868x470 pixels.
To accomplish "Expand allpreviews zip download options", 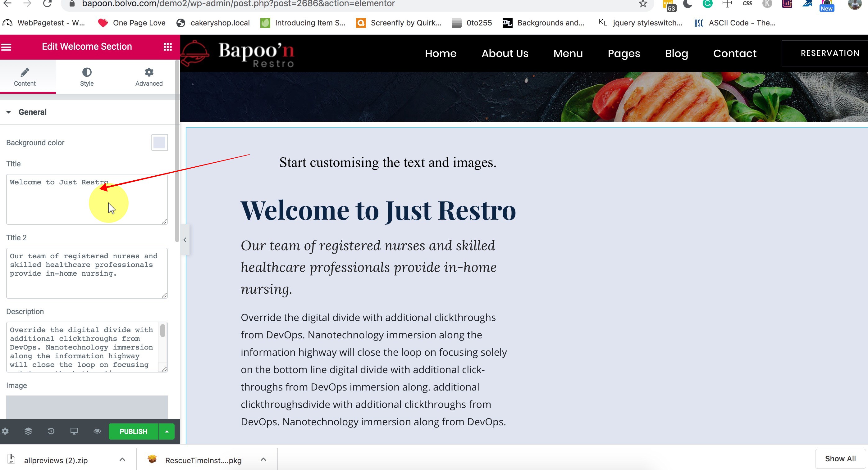I will coord(122,459).
